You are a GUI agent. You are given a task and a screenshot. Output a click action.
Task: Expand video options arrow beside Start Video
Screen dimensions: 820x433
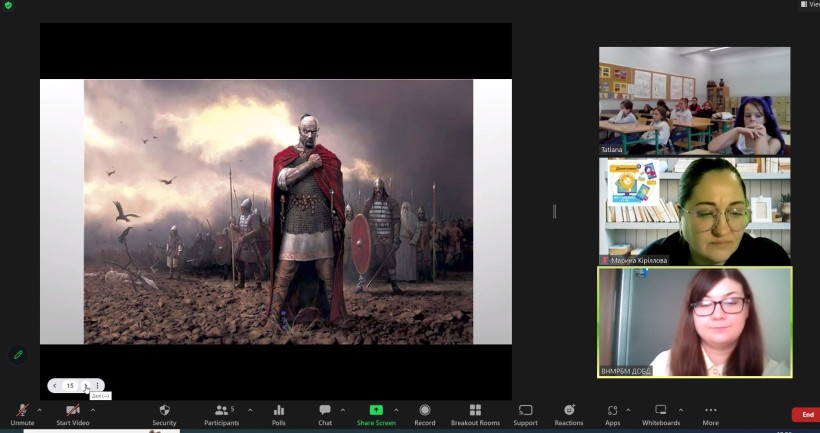click(93, 410)
